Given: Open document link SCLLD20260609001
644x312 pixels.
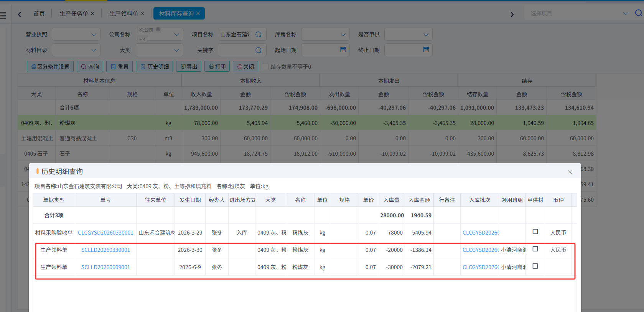Looking at the screenshot, I should [x=105, y=267].
